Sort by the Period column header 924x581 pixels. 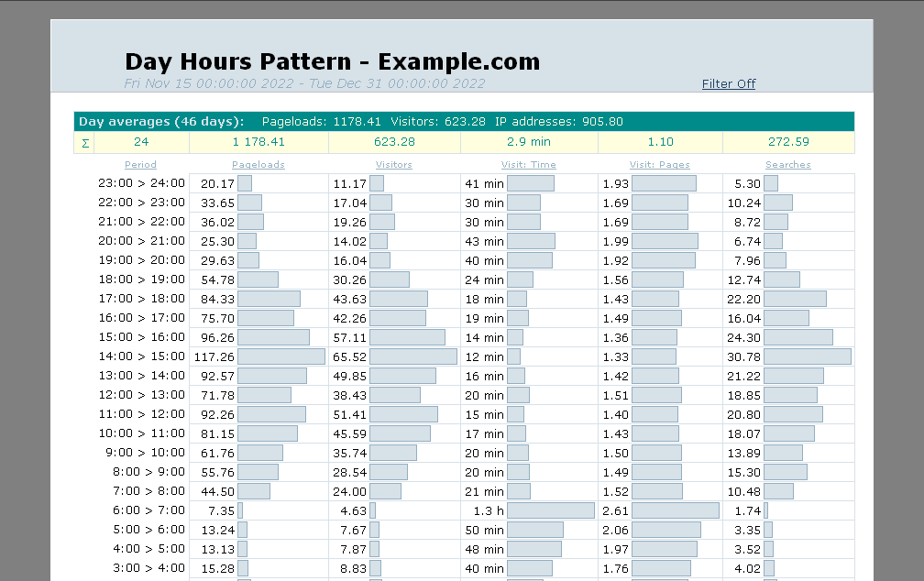coord(140,165)
